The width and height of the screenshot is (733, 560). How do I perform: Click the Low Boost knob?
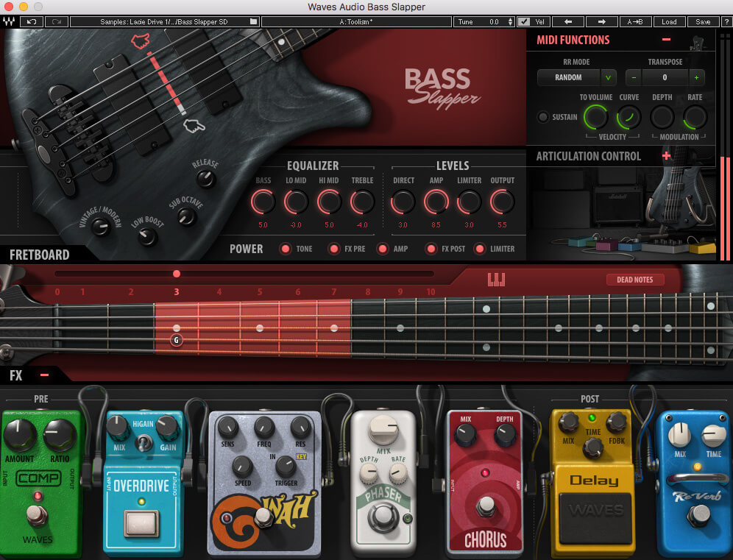click(x=148, y=236)
